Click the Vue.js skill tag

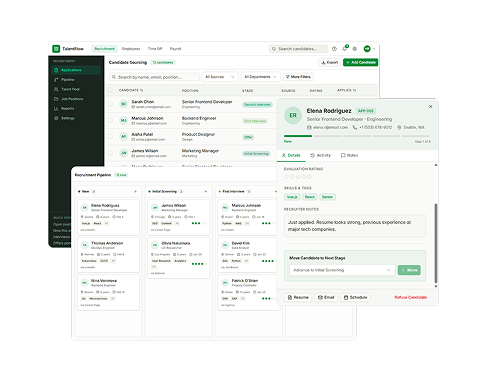pos(292,197)
